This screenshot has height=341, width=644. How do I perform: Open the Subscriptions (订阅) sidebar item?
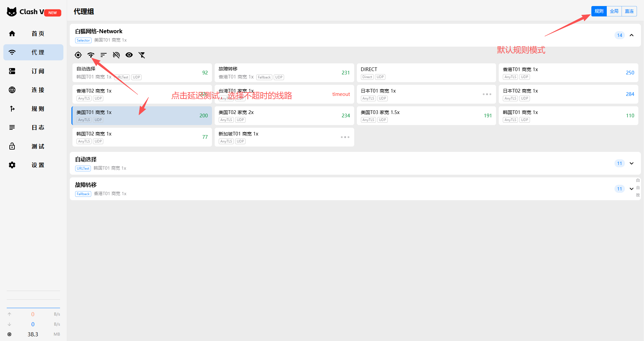33,71
